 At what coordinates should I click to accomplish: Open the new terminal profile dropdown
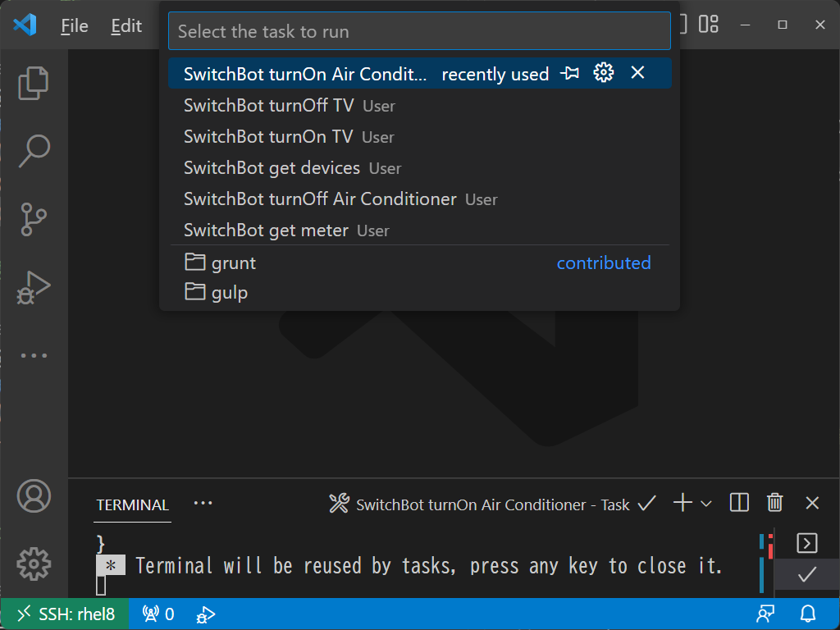[x=705, y=503]
